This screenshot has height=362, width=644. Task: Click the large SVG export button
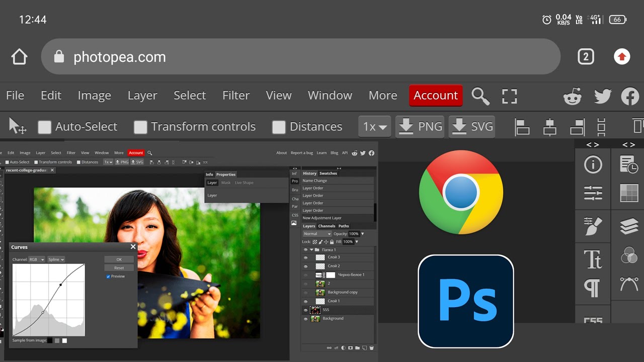click(x=471, y=127)
